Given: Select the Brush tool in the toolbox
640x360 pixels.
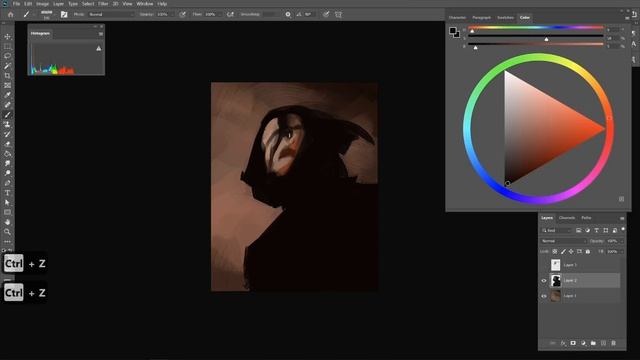Looking at the screenshot, I should tap(7, 115).
